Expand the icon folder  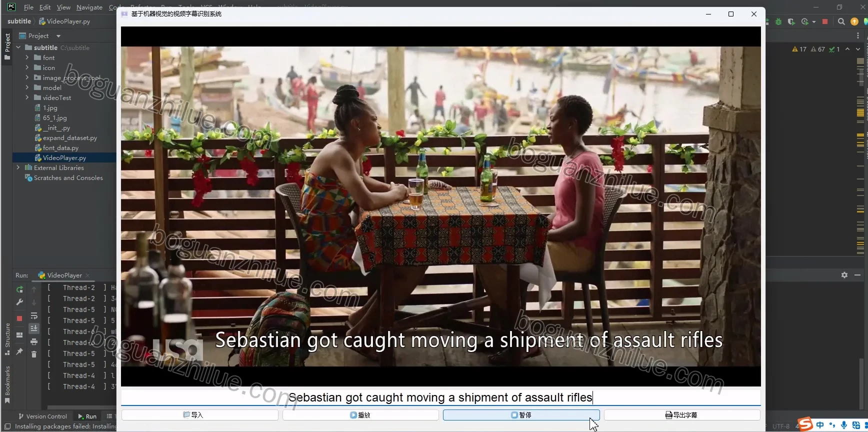pos(27,67)
